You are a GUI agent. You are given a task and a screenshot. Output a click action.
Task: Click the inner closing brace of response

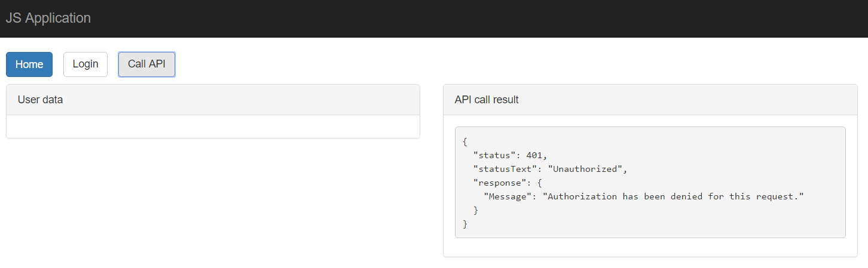(476, 210)
